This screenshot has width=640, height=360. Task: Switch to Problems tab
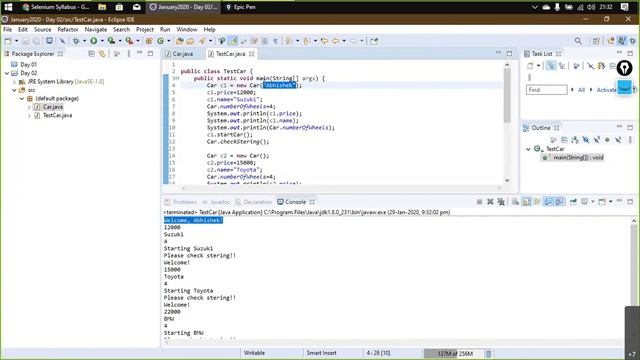(181, 202)
